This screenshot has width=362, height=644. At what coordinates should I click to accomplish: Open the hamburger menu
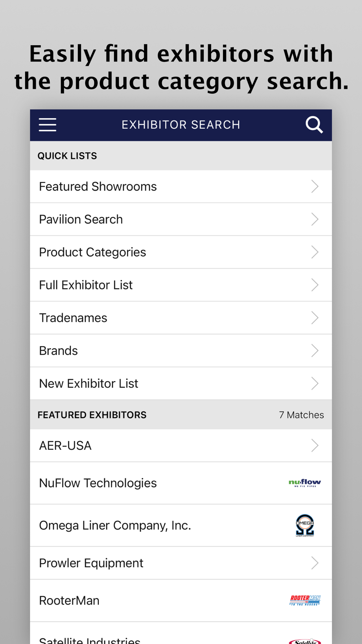47,125
